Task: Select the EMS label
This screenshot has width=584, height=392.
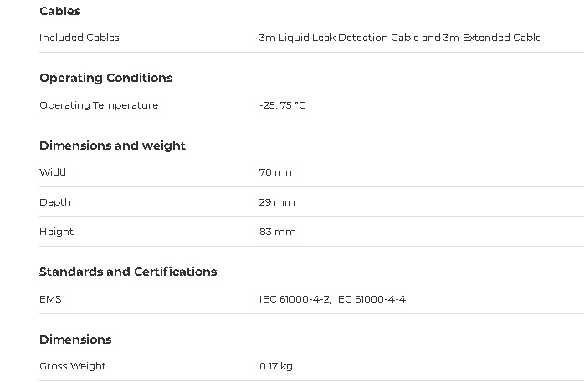Action: pos(50,299)
